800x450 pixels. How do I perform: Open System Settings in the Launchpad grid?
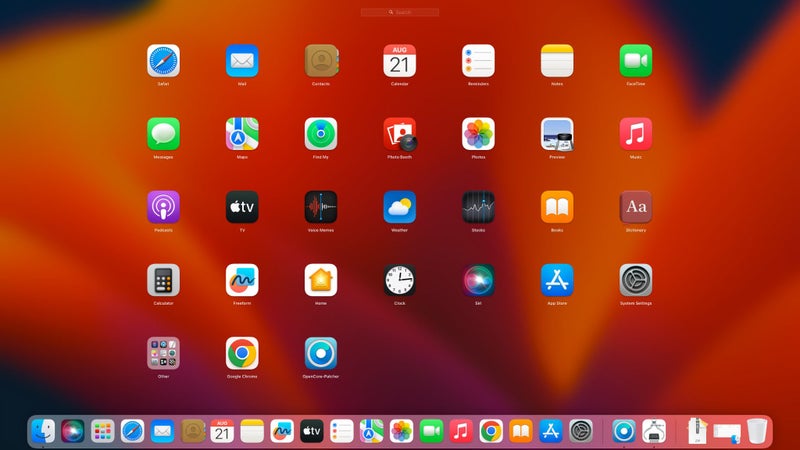[636, 280]
